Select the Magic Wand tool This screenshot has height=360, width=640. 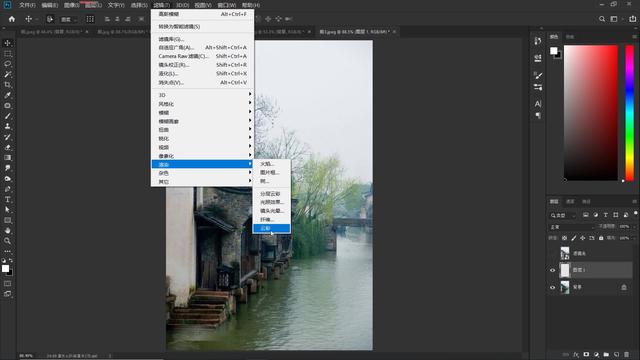point(7,74)
